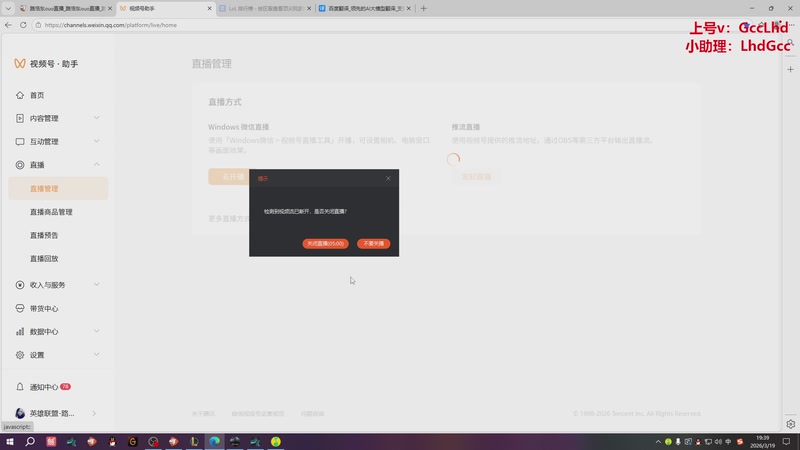Open the Windows Start menu
The height and width of the screenshot is (450, 800).
point(10,441)
